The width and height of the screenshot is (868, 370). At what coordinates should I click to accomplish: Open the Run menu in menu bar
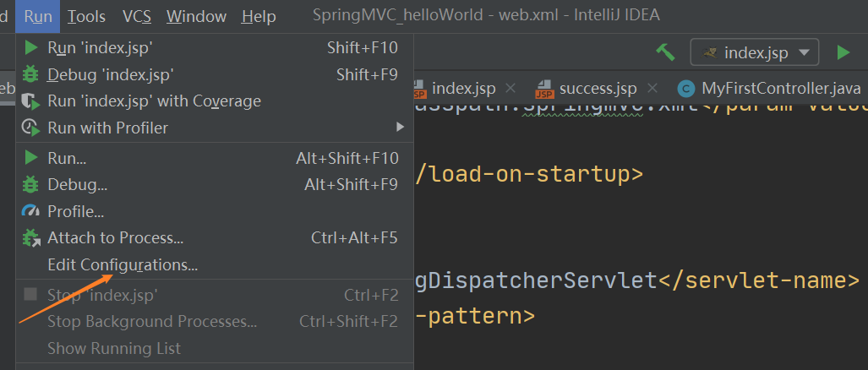(38, 16)
